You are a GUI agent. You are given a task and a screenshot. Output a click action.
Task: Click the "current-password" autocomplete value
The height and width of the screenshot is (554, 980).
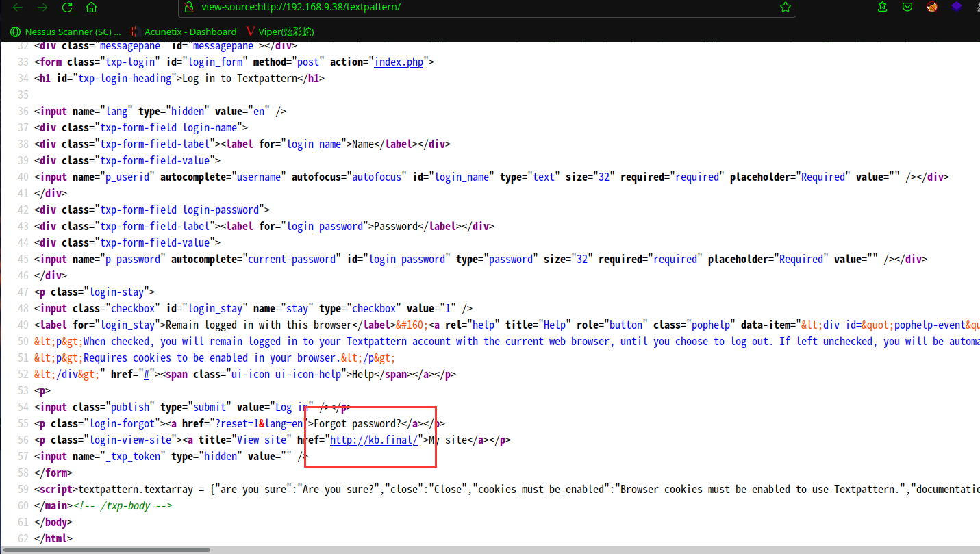click(x=292, y=260)
